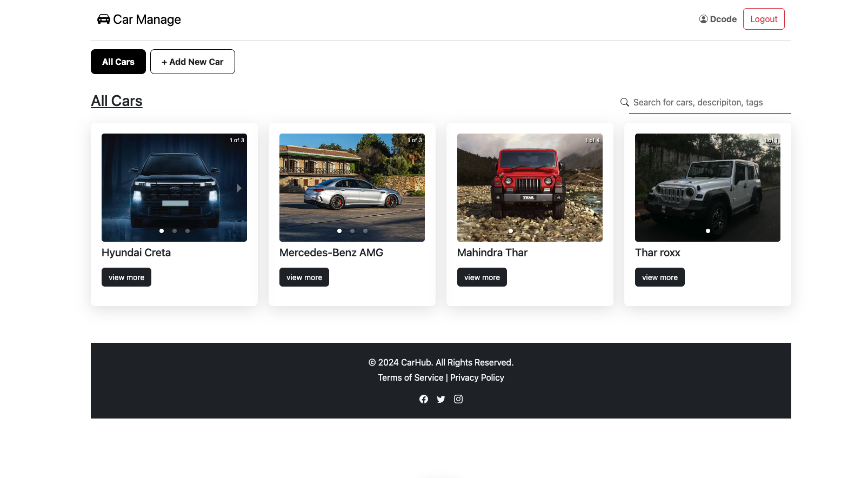Select second slide dot on Hyundai Creta
This screenshot has height=478, width=868.
pyautogui.click(x=175, y=231)
